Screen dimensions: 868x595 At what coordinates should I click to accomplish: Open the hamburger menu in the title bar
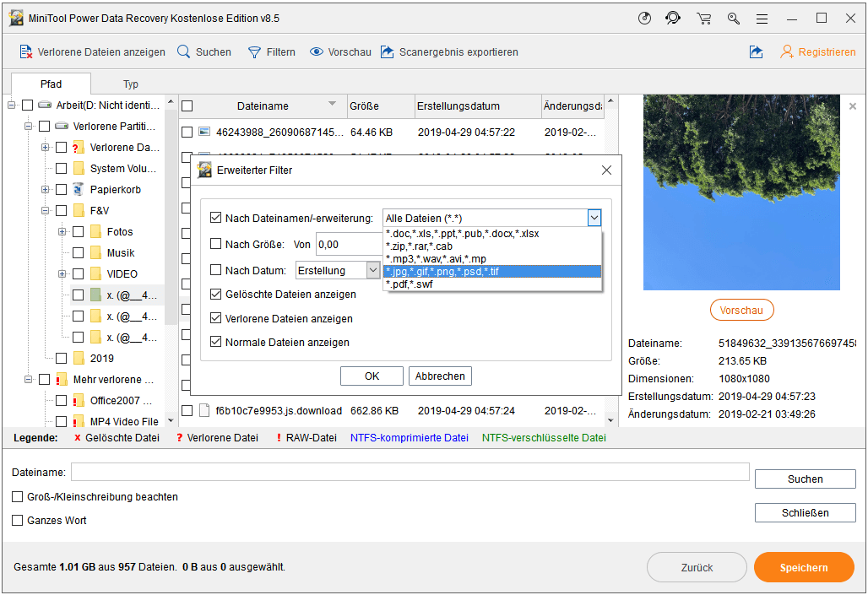point(762,18)
